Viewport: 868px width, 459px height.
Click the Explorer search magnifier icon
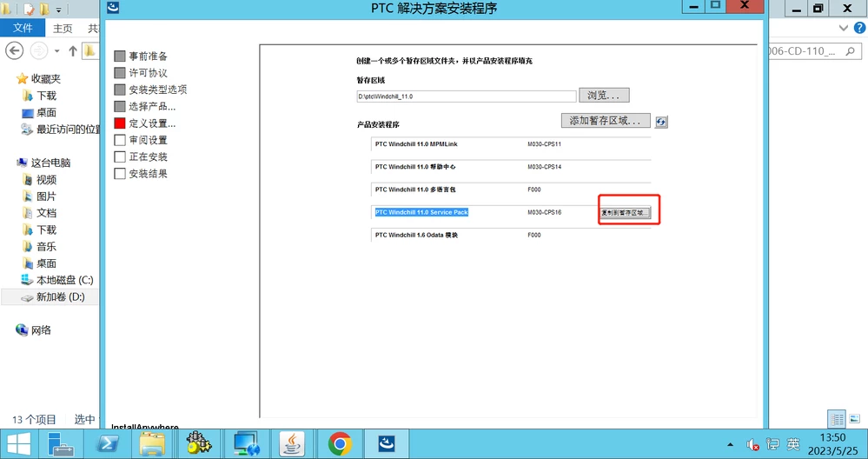coord(851,51)
